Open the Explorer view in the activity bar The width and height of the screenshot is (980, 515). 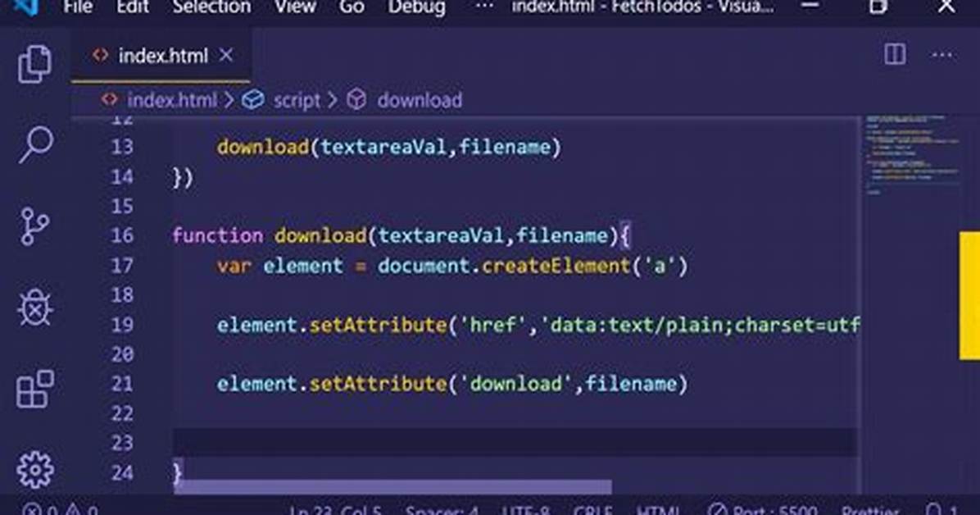click(x=34, y=63)
